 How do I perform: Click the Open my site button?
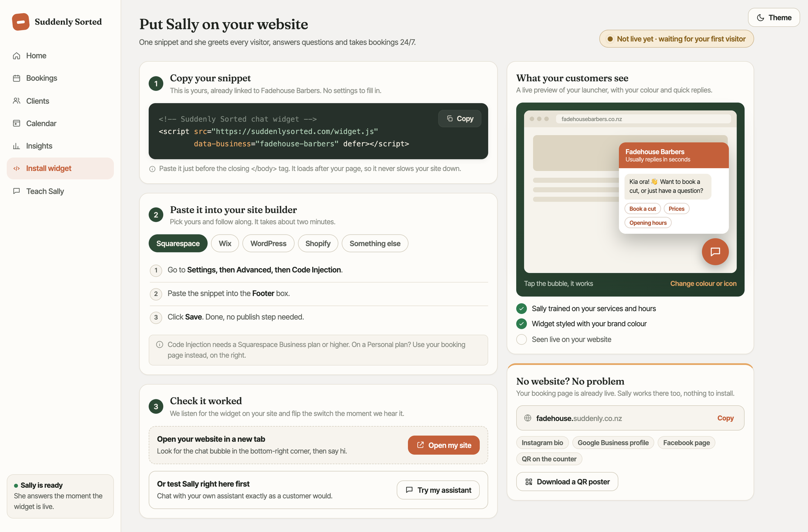[444, 445]
